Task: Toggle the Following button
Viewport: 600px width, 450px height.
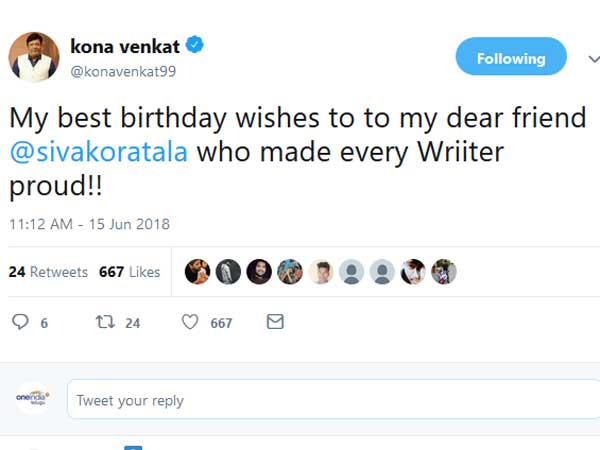Action: 510,58
